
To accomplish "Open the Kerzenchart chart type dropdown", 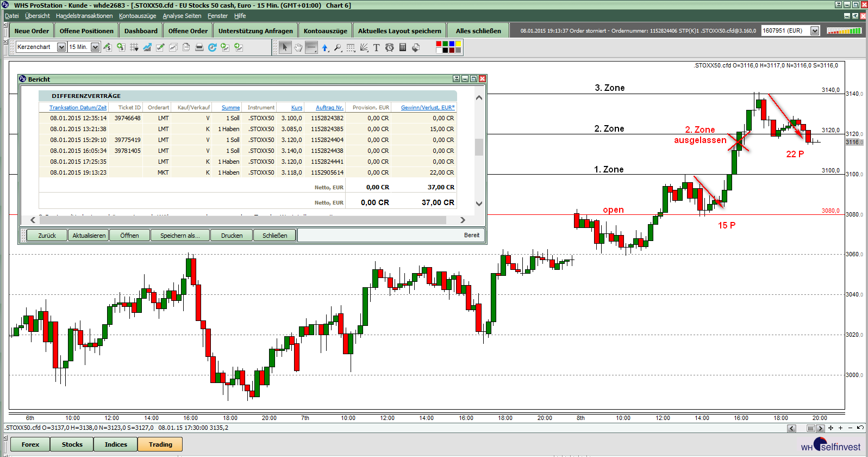I will pos(61,47).
